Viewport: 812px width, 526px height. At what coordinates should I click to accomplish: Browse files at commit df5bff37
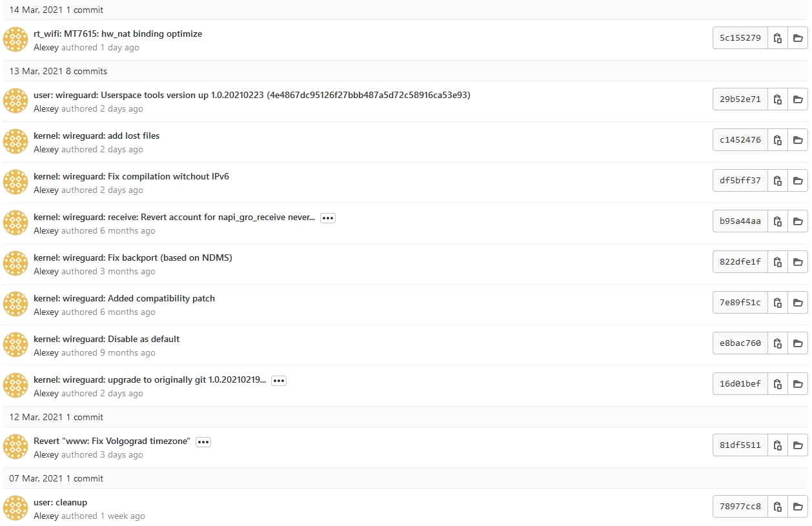pos(798,181)
